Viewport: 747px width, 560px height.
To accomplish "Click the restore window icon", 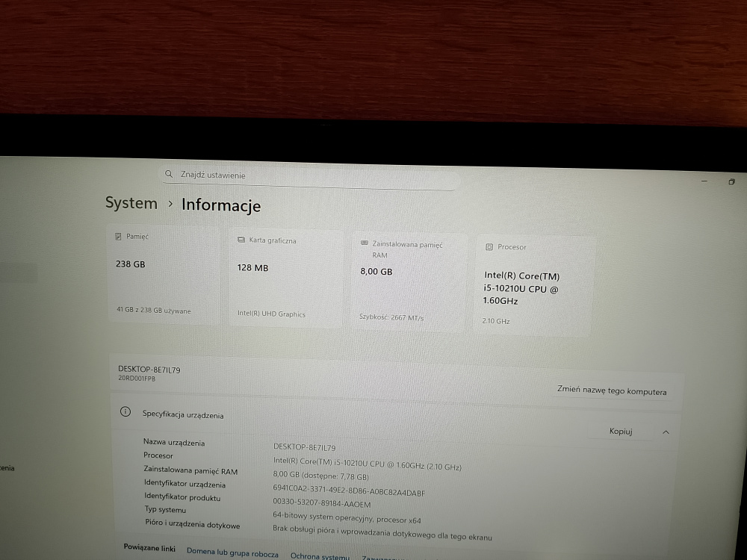I will pyautogui.click(x=731, y=181).
